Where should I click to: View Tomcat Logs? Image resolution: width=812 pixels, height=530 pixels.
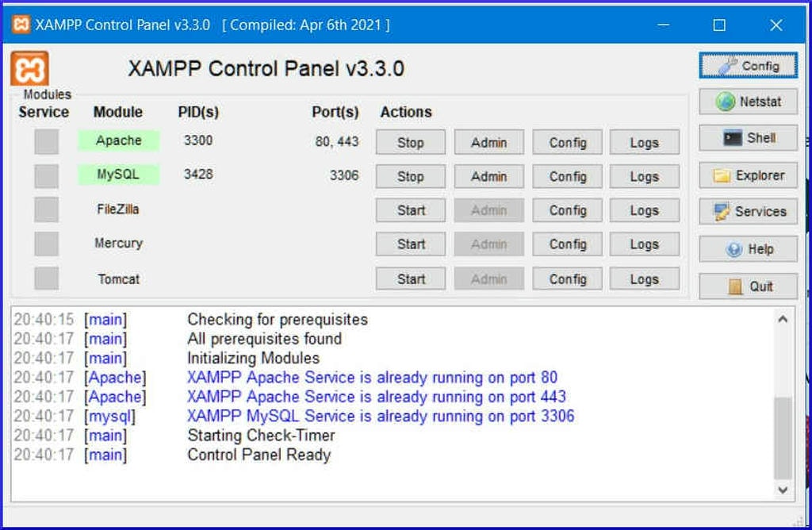[x=644, y=278]
